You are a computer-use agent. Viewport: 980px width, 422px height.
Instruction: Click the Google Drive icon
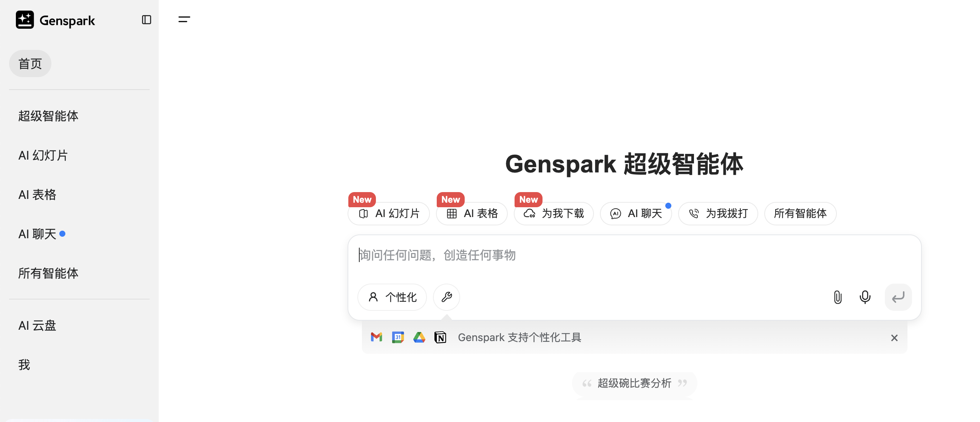click(x=419, y=337)
